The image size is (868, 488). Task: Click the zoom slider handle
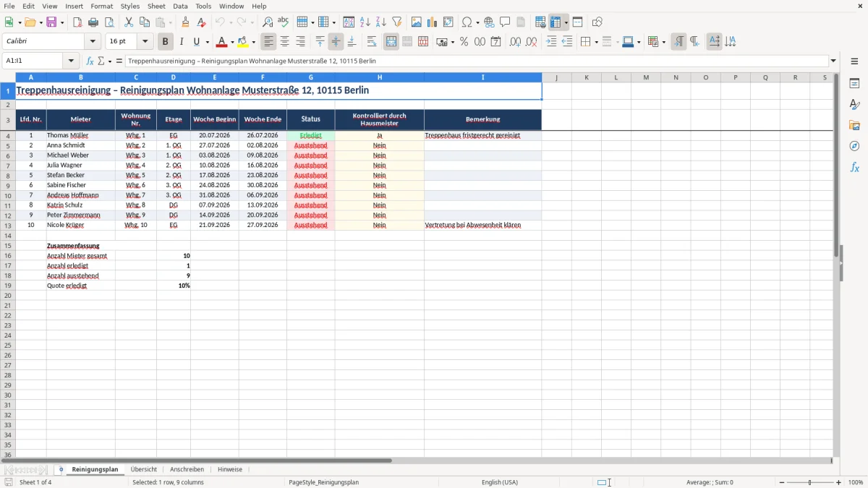[810, 482]
